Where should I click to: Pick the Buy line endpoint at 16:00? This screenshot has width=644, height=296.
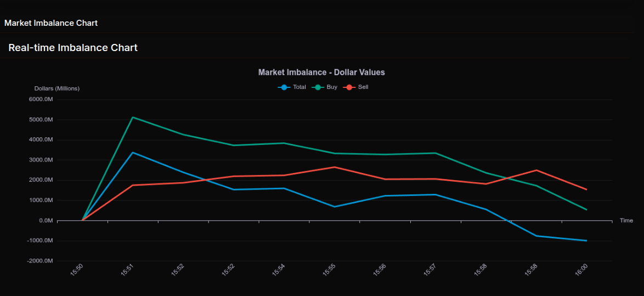pos(586,209)
